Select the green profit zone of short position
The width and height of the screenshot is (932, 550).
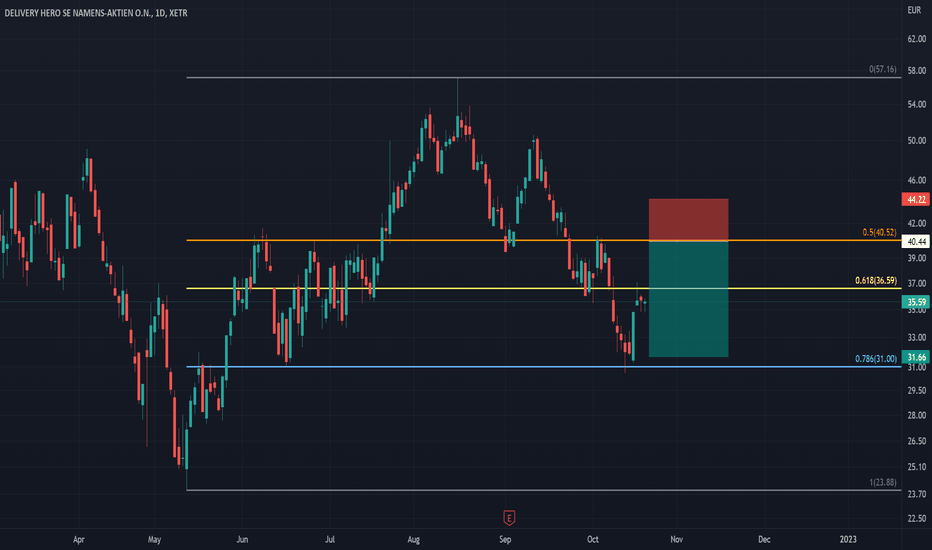point(688,299)
